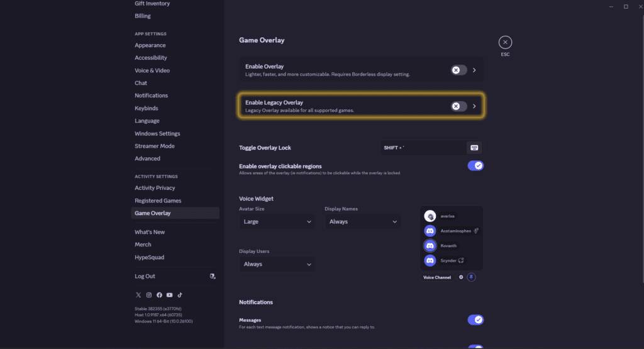Open Discord's Instagram icon link

(149, 295)
